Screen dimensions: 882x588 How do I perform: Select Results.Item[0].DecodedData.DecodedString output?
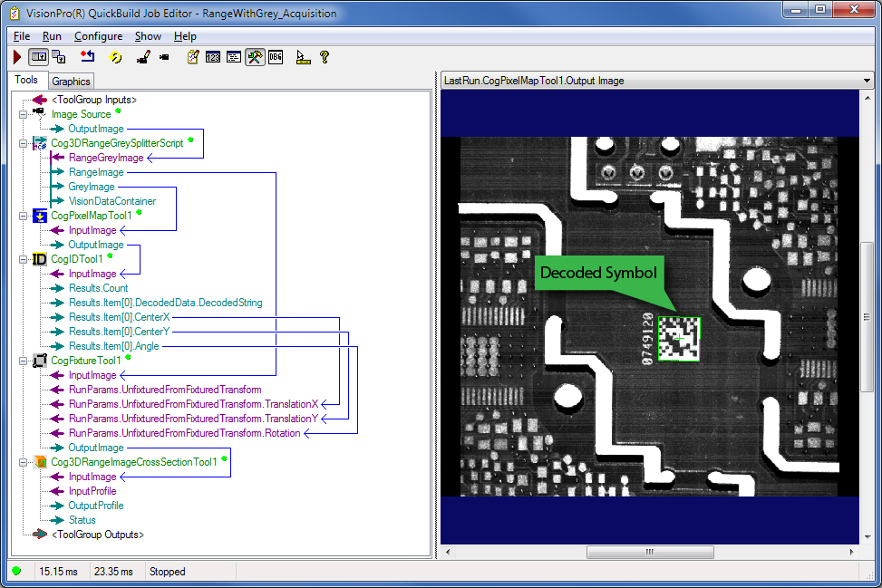(165, 303)
